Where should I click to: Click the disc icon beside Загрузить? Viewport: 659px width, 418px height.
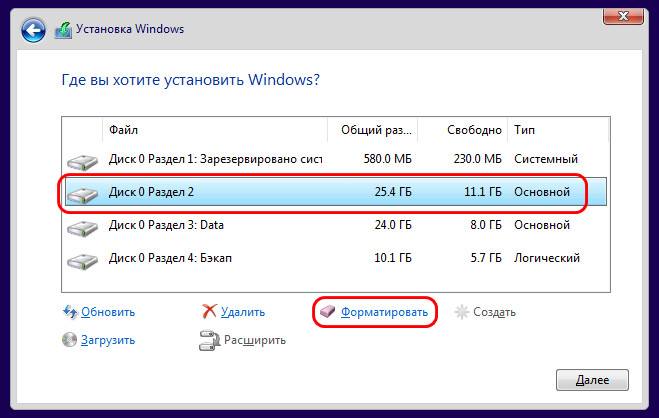point(69,339)
